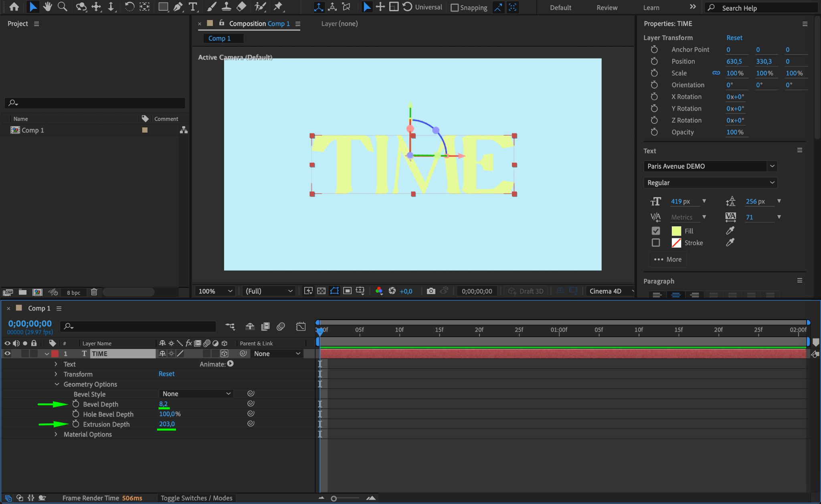Uncheck the Fill checkbox

click(x=656, y=231)
